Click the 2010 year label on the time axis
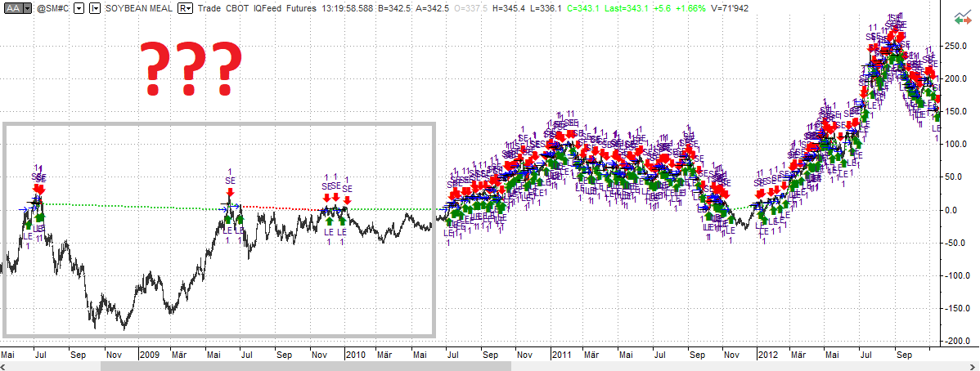The image size is (980, 371). 356,355
